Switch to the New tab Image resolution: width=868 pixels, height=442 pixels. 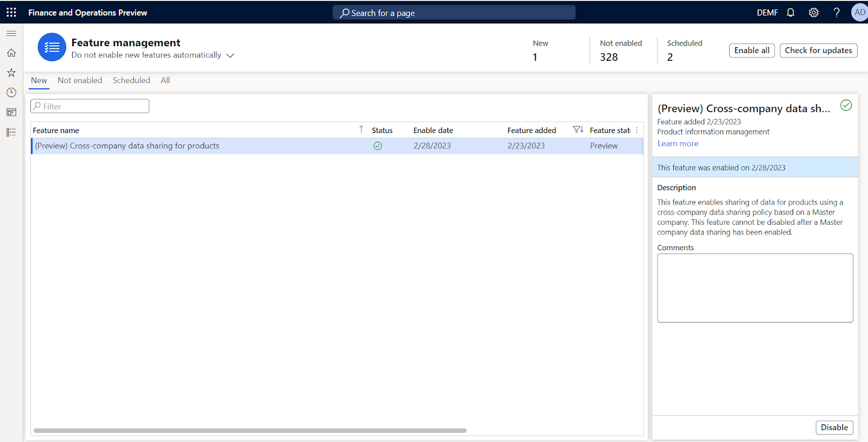click(39, 80)
